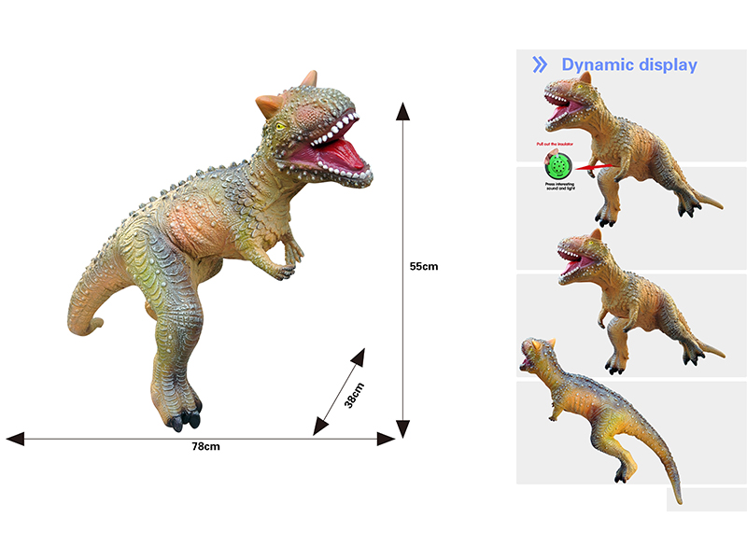This screenshot has height=560, width=747.
Task: Select the Dynamic display heading
Action: (x=628, y=64)
